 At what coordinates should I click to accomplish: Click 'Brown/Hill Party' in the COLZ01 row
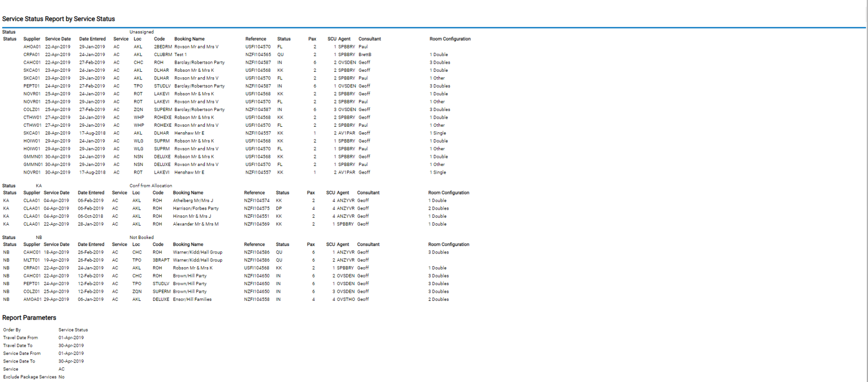tap(190, 292)
